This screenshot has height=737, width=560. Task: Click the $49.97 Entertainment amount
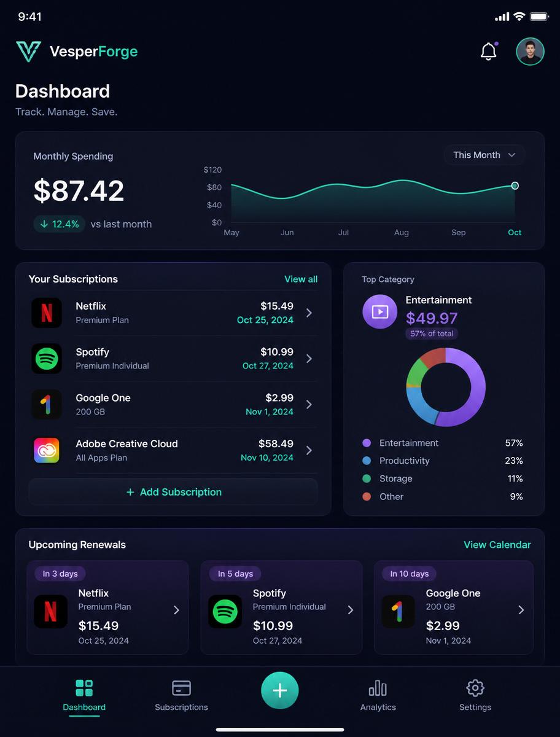(432, 318)
